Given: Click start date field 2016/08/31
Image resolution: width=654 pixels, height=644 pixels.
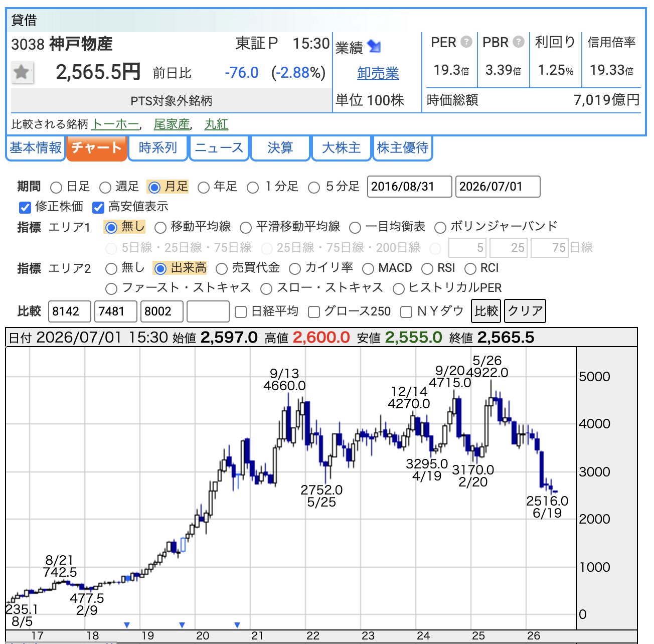Looking at the screenshot, I should point(410,187).
